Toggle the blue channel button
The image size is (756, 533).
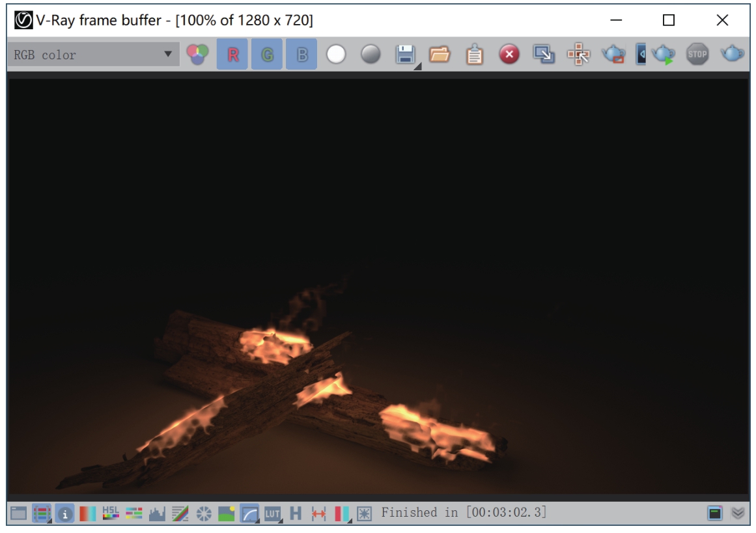(301, 55)
